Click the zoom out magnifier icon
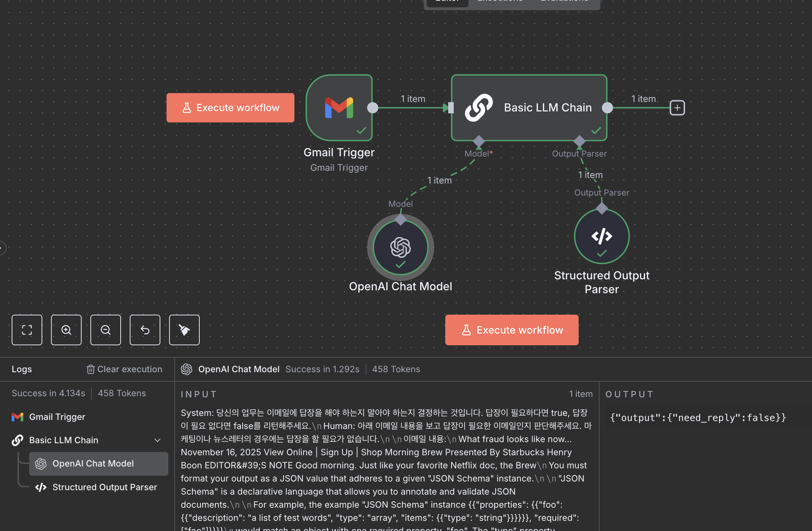Image resolution: width=812 pixels, height=531 pixels. pos(106,330)
